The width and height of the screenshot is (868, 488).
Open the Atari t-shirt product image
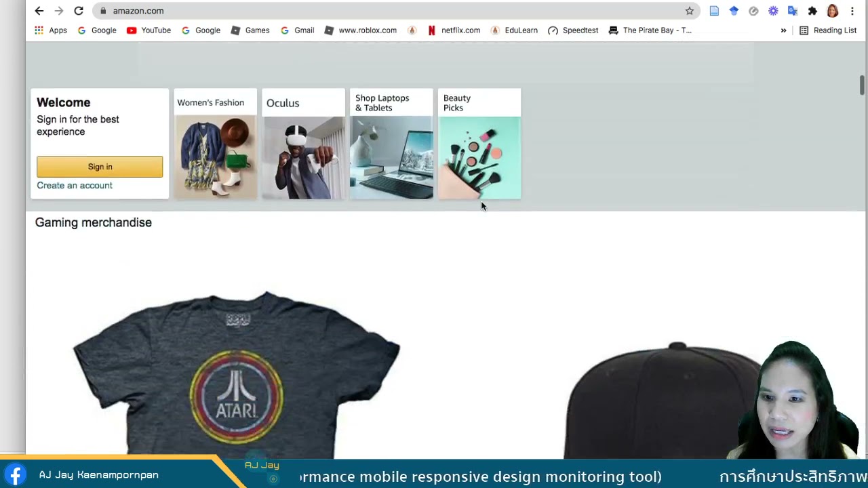point(236,374)
